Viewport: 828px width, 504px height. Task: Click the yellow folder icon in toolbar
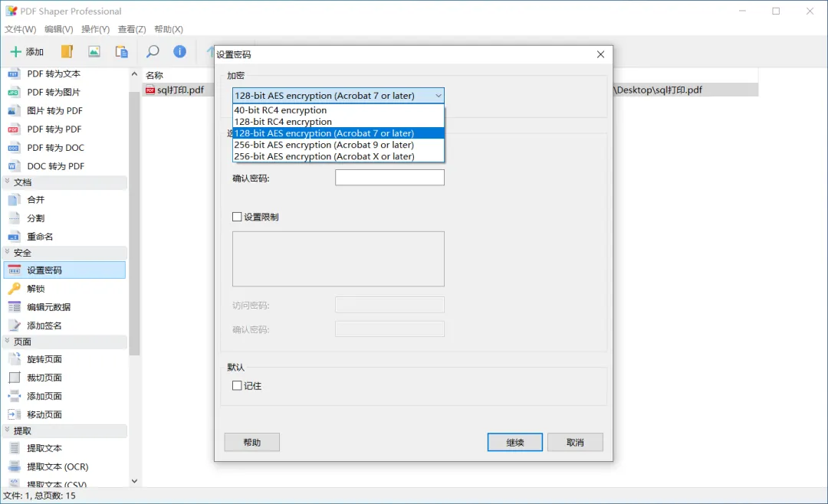[x=67, y=51]
